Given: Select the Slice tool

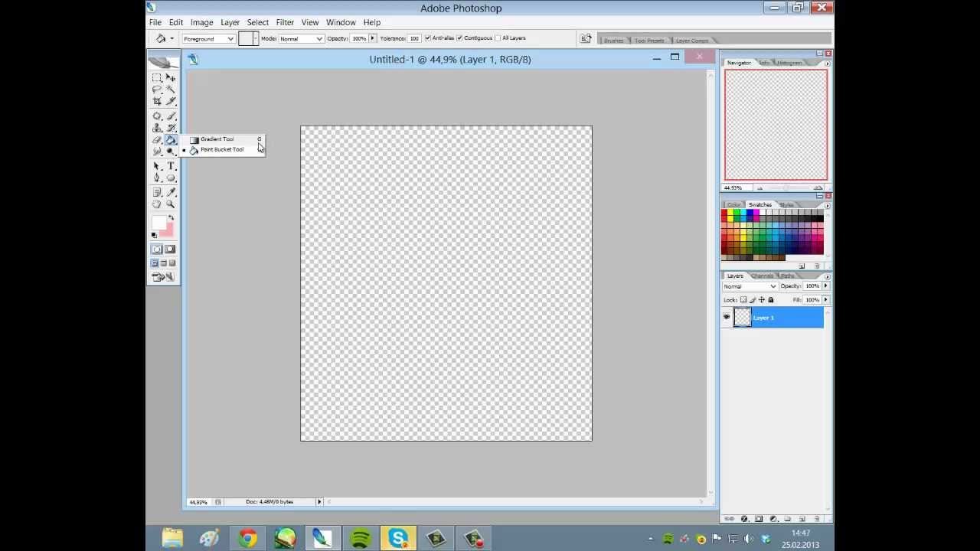Looking at the screenshot, I should pyautogui.click(x=171, y=101).
